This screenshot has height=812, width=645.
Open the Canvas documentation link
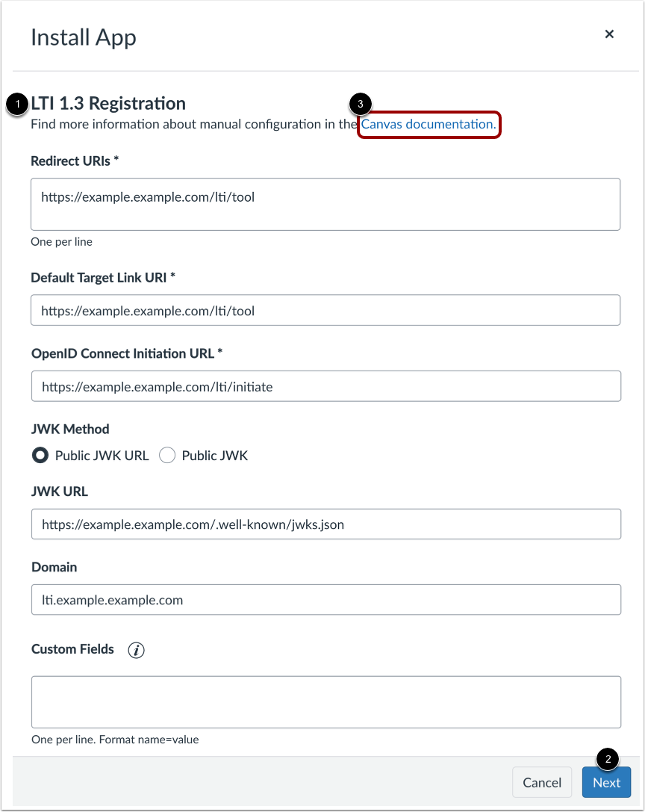tap(428, 124)
